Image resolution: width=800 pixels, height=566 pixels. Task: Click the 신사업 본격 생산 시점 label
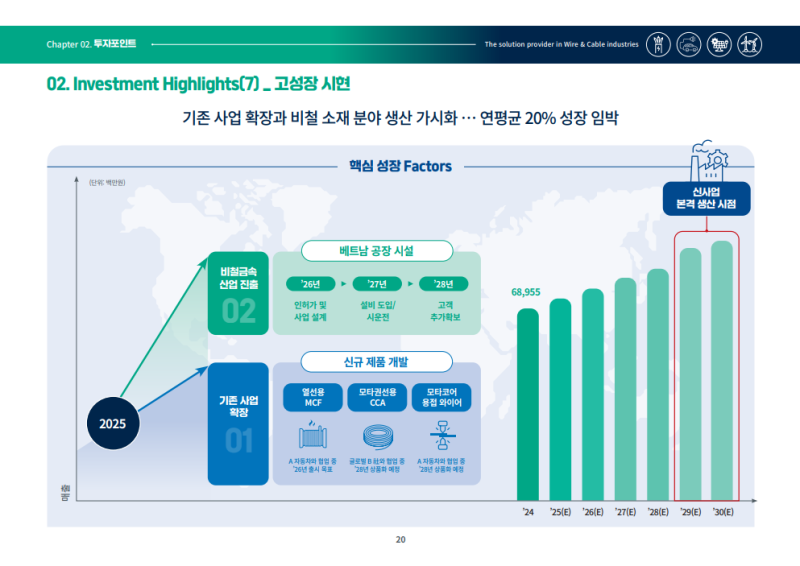706,197
